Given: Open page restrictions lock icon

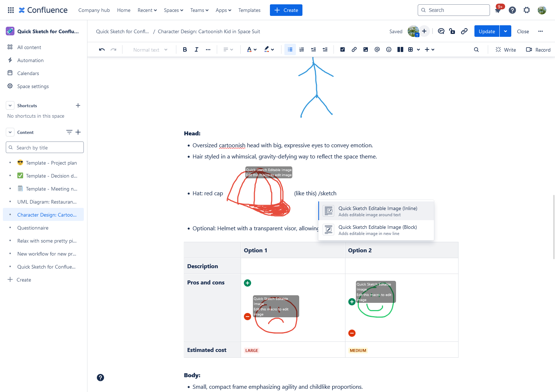Looking at the screenshot, I should (x=452, y=31).
